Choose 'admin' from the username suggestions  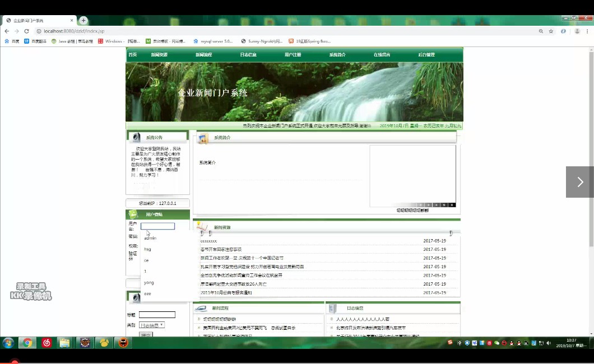(x=170, y=238)
